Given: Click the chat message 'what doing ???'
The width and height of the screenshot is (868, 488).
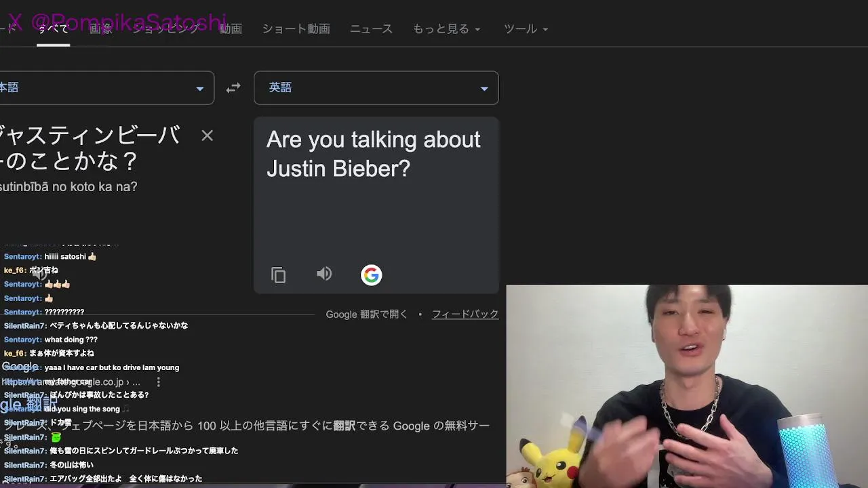Looking at the screenshot, I should coord(71,340).
